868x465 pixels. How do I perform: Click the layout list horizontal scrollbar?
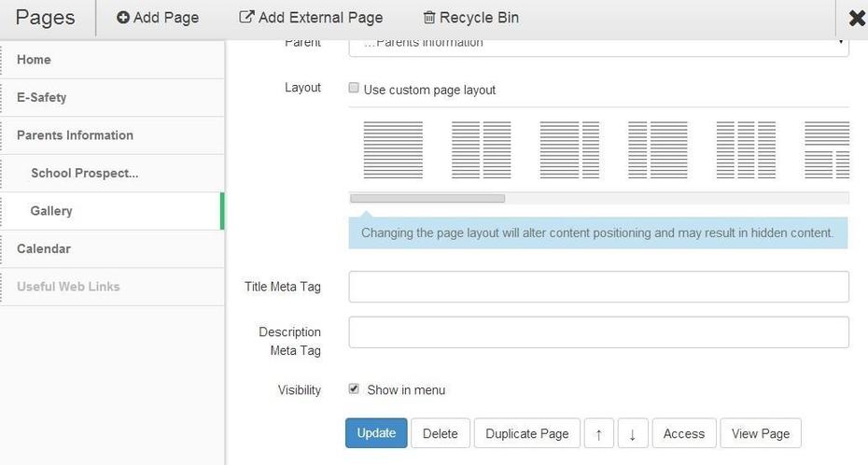click(427, 198)
